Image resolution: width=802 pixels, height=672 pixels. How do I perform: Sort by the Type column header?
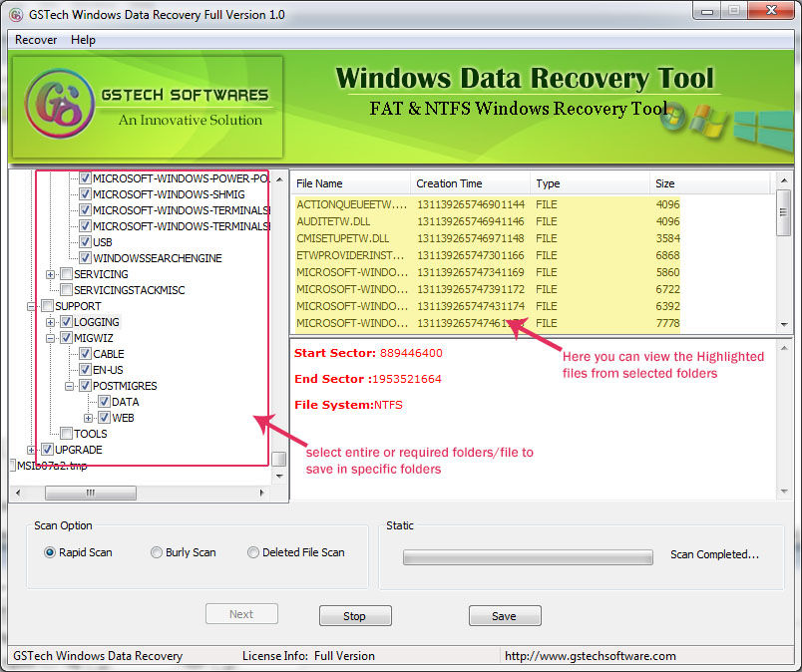click(590, 183)
